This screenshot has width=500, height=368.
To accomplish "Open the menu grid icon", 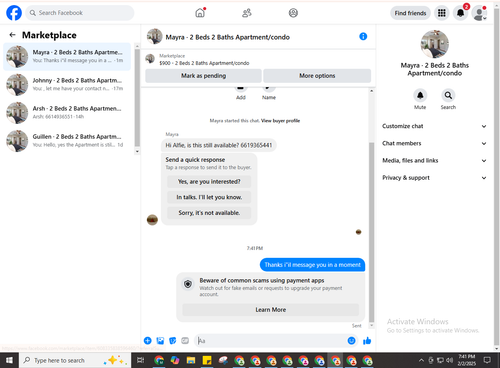I will click(x=442, y=13).
